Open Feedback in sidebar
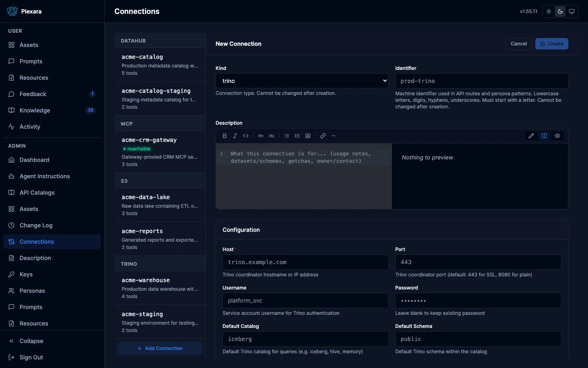588x368 pixels. click(52, 94)
